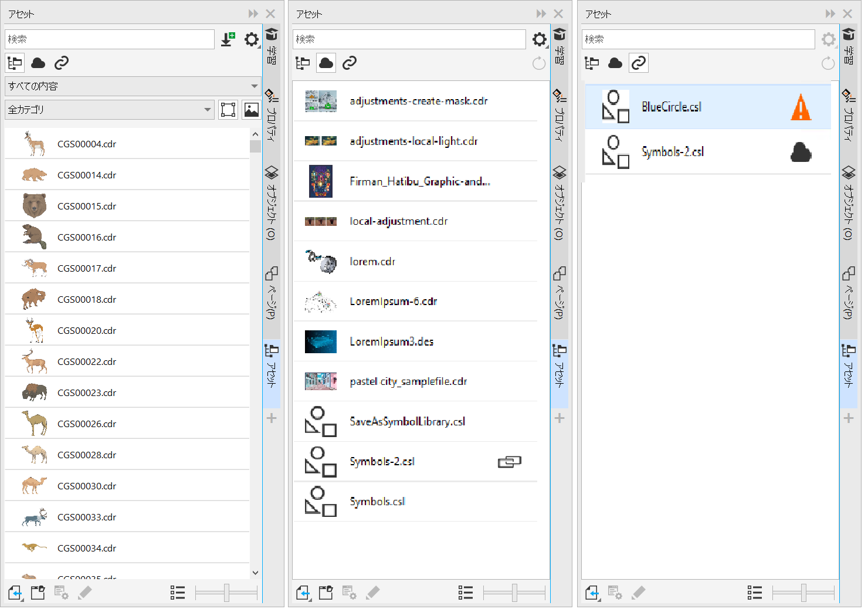This screenshot has height=609, width=868.
Task: Click the import icon at bottom-left of left panel
Action: tap(15, 593)
